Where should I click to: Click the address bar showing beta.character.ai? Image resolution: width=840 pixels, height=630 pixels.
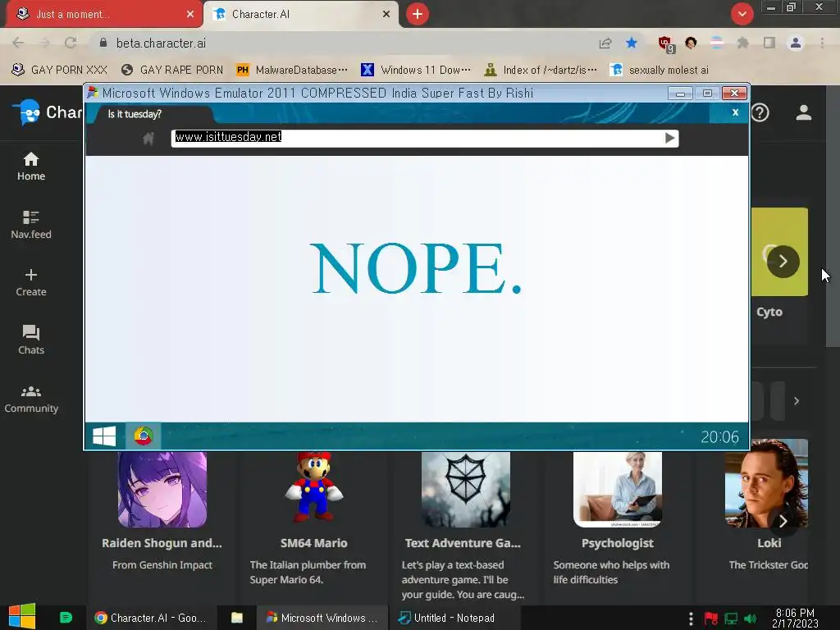click(343, 43)
